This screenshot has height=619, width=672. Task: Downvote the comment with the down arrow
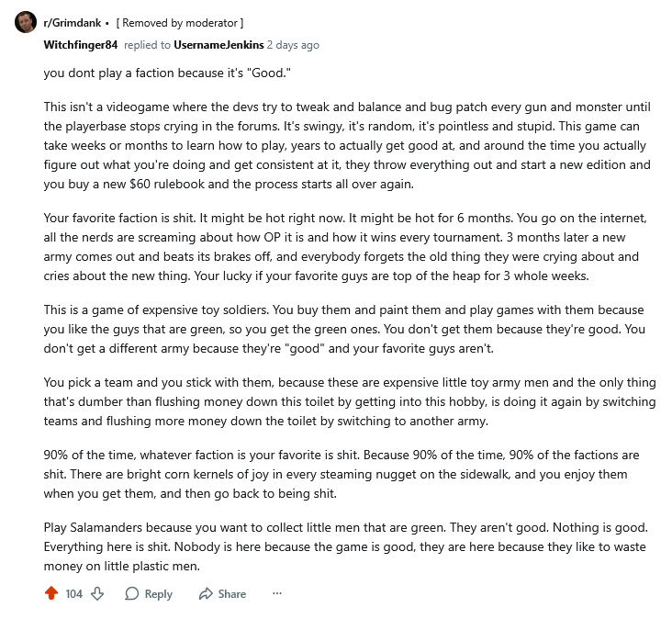pos(97,594)
